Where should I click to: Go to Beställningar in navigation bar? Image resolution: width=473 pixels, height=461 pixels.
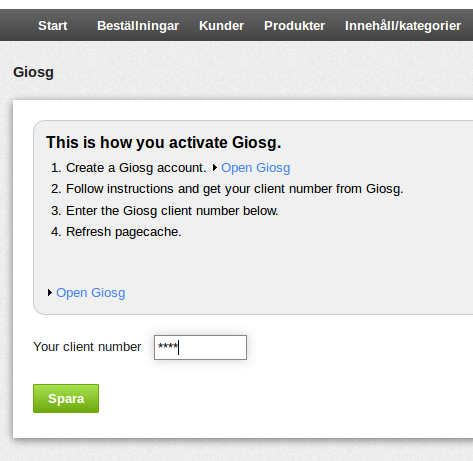point(138,26)
